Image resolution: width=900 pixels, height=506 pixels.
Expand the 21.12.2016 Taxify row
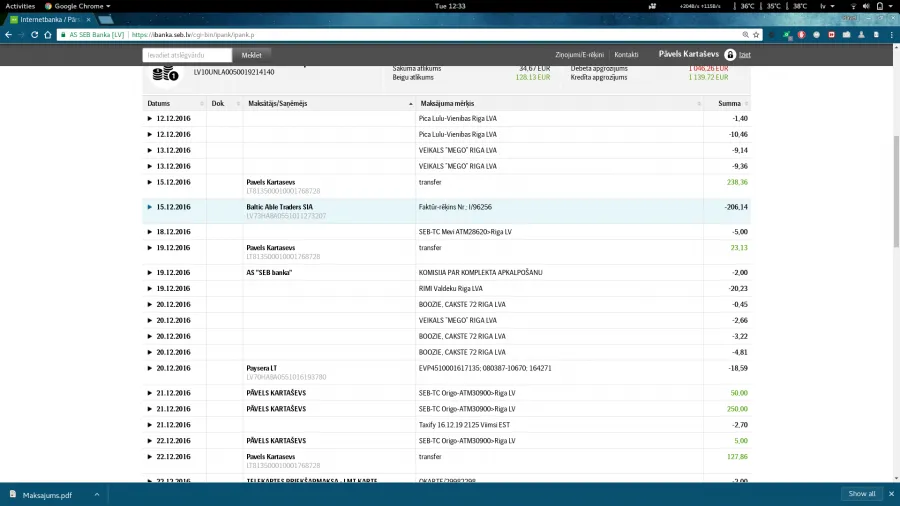point(150,425)
